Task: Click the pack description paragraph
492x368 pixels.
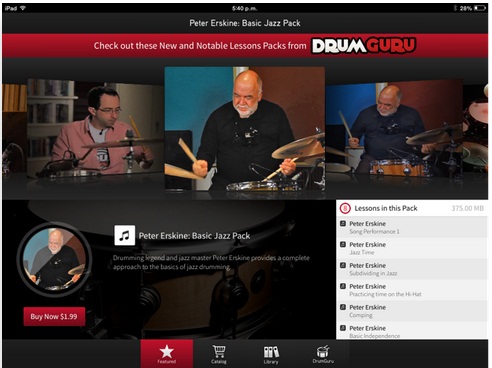Action: click(x=211, y=262)
